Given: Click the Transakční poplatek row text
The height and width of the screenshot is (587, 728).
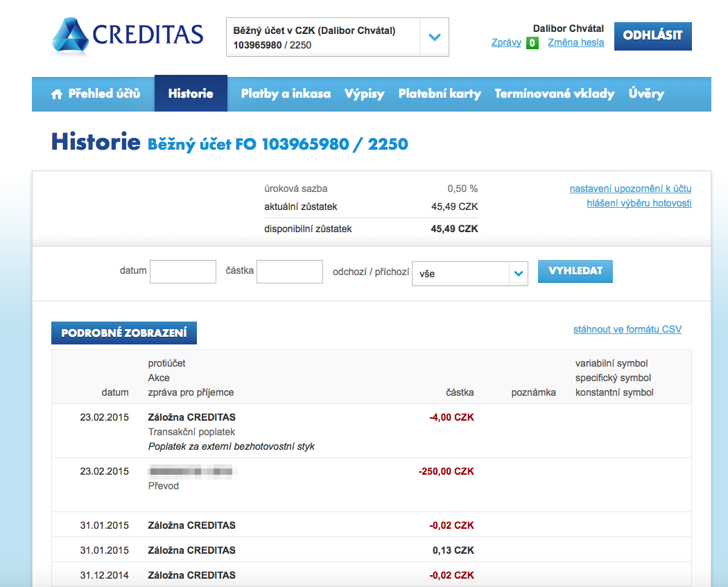Looking at the screenshot, I should [192, 432].
